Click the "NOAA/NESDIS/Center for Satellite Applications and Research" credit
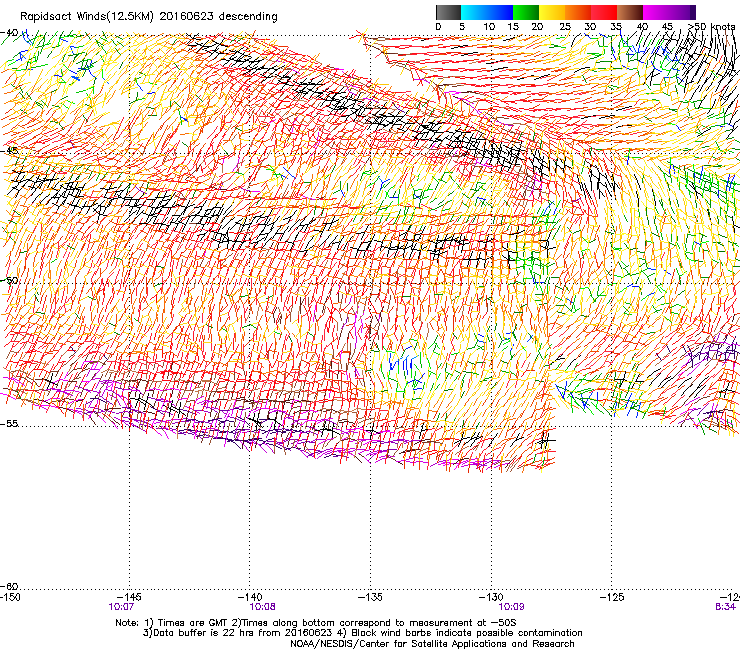 432,644
